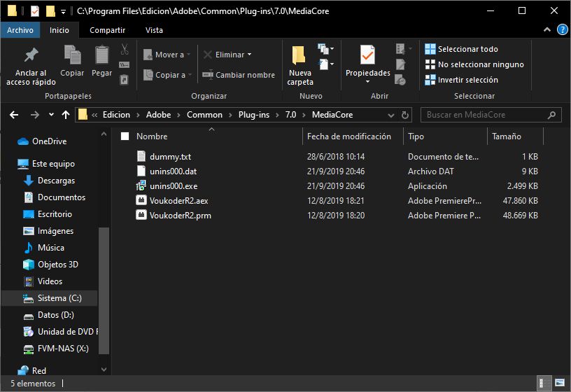Screen dimensions: 571x392
Task: Open the Vista ribbon tab
Action: coord(154,30)
